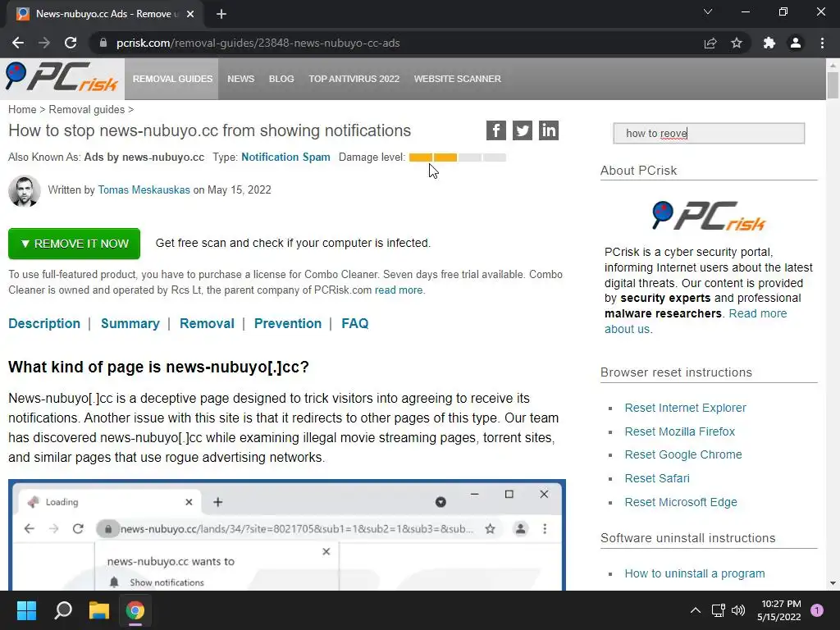840x630 pixels.
Task: Click the PCrisk logo in the header
Action: click(62, 78)
